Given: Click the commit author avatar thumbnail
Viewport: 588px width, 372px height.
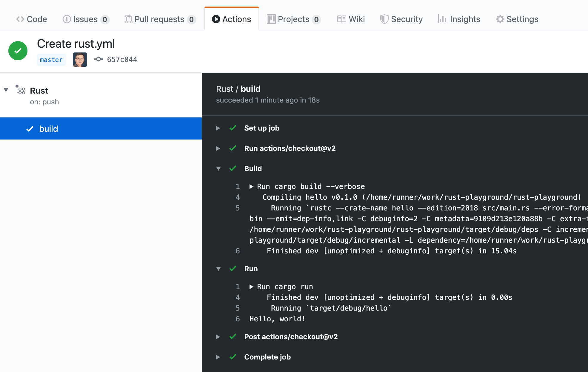Looking at the screenshot, I should [80, 60].
